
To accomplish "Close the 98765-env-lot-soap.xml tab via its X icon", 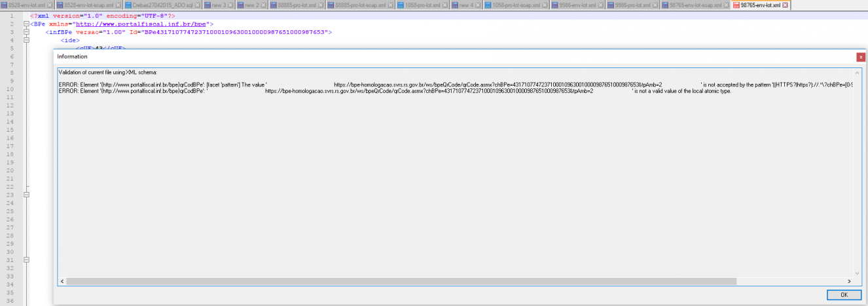I will [725, 5].
